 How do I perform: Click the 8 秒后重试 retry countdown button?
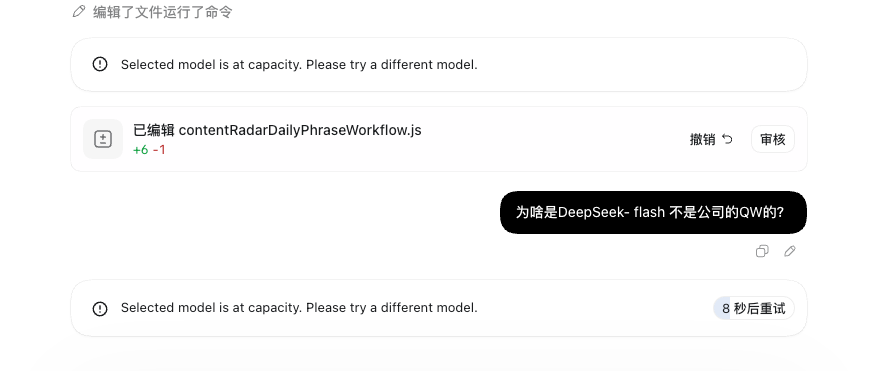pos(753,309)
